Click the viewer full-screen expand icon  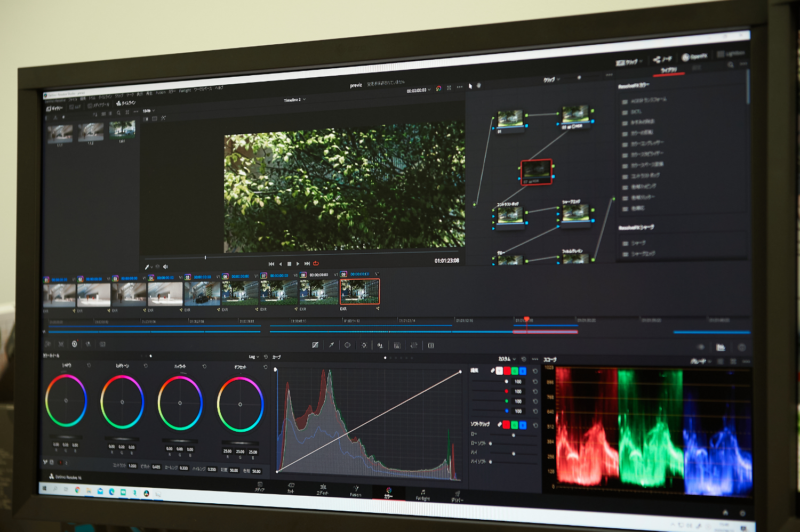(x=449, y=87)
